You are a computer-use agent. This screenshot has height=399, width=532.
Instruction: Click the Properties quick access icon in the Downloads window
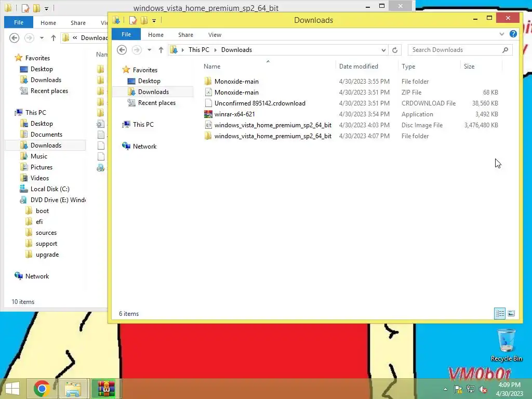tap(132, 20)
